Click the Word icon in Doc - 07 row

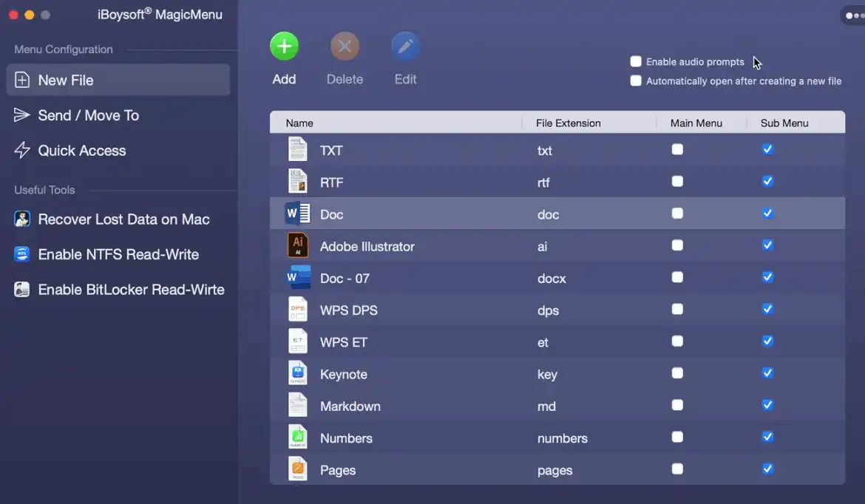click(x=298, y=278)
